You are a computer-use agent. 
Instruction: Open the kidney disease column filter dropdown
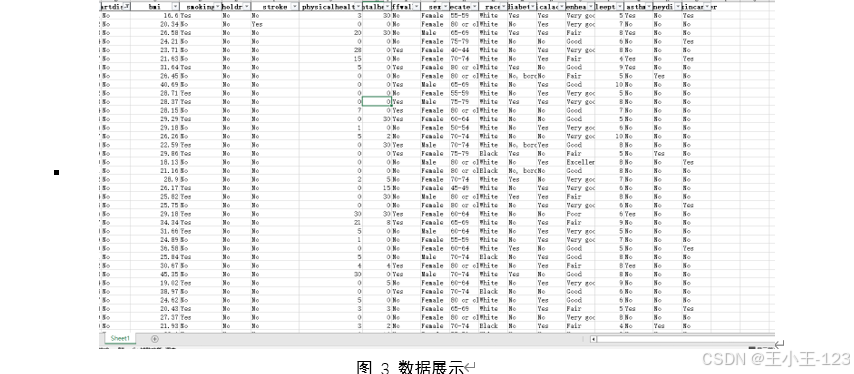(678, 7)
